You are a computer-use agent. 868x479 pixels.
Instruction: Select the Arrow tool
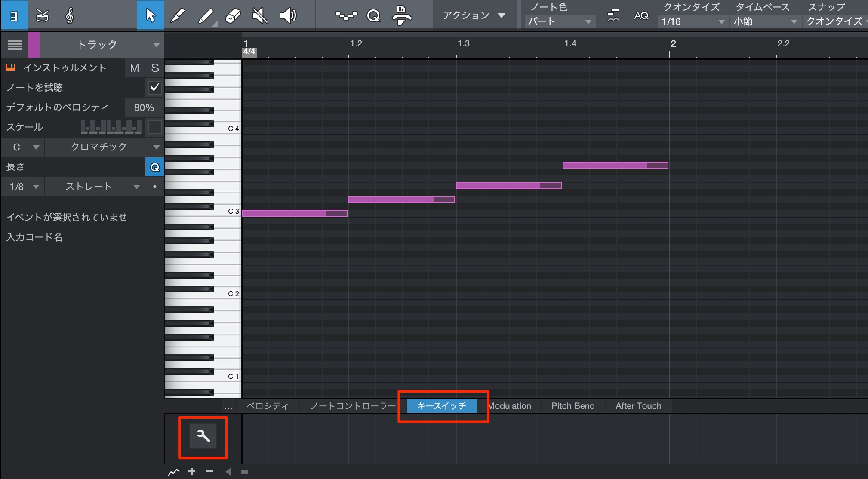(x=150, y=15)
